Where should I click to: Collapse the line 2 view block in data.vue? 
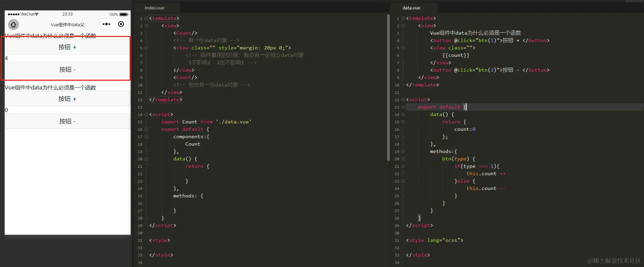tap(403, 26)
